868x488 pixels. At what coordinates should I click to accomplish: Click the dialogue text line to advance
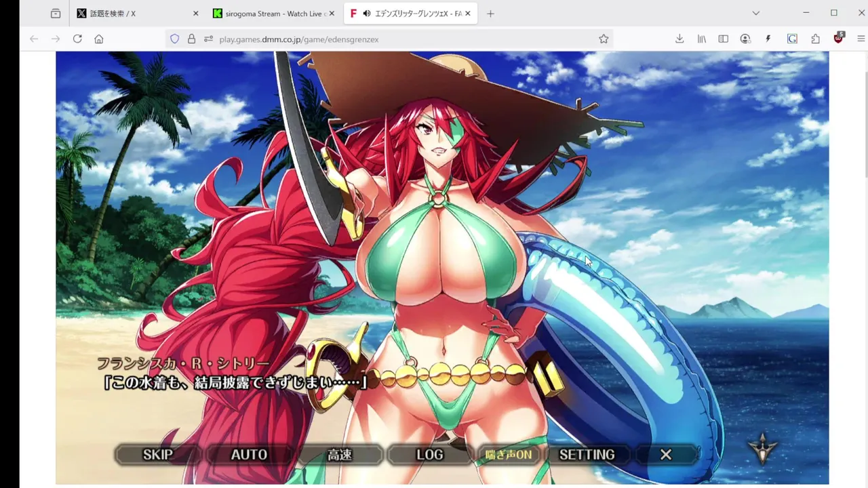click(235, 383)
